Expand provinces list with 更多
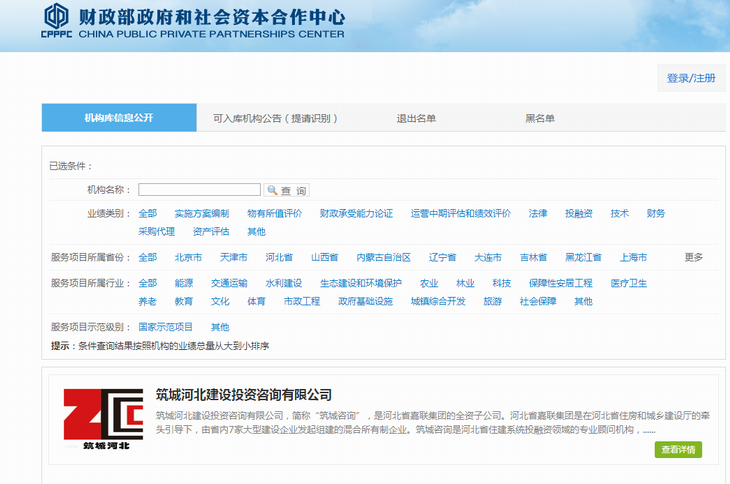The height and width of the screenshot is (484, 730). (693, 257)
